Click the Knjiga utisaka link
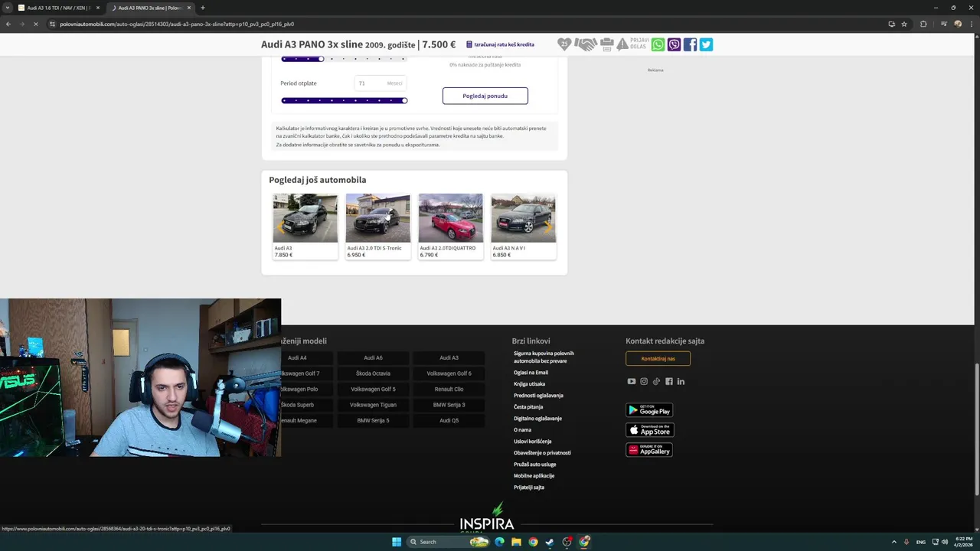Screen dimensions: 980x551 [529, 384]
